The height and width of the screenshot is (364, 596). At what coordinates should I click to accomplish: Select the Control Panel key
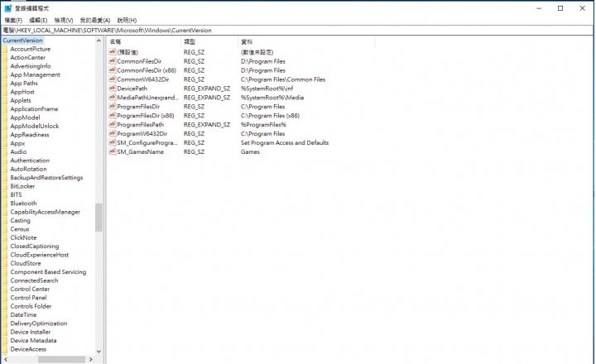[x=28, y=298]
